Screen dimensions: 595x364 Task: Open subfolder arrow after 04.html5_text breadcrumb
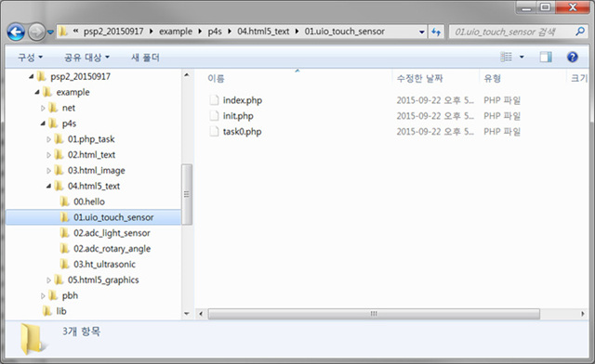(297, 32)
